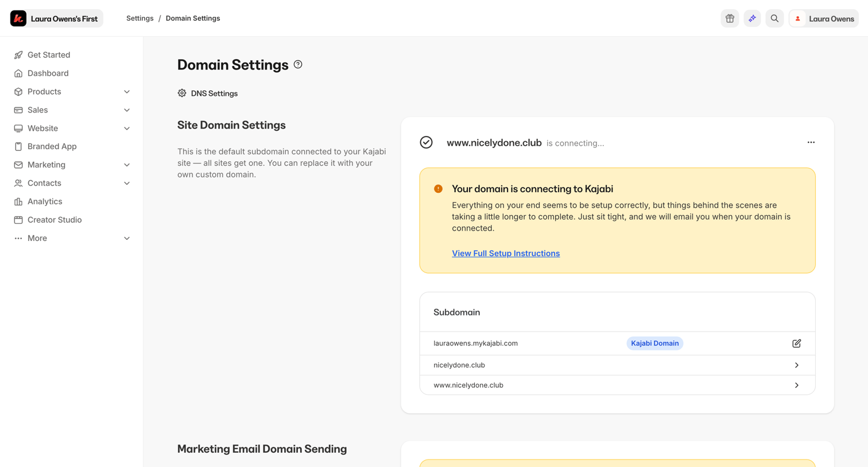The height and width of the screenshot is (467, 868).
Task: Click the help question mark beside Domain Settings
Action: [298, 64]
